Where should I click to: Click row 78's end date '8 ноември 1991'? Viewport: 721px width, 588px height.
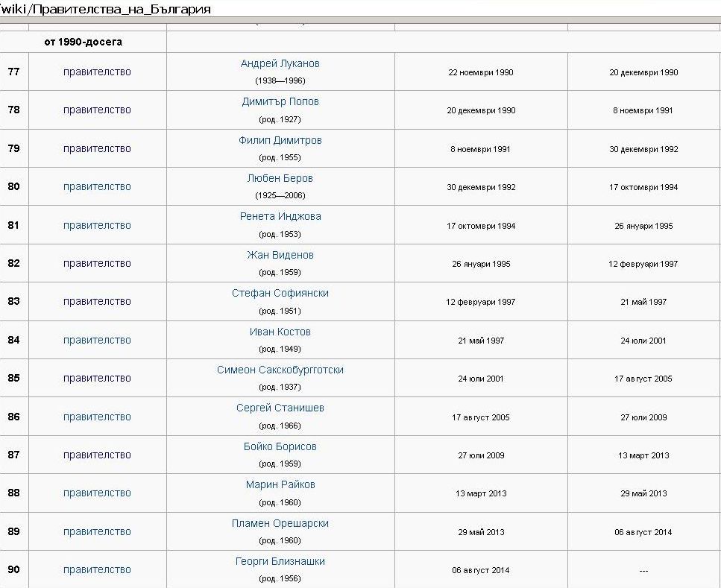coord(643,111)
